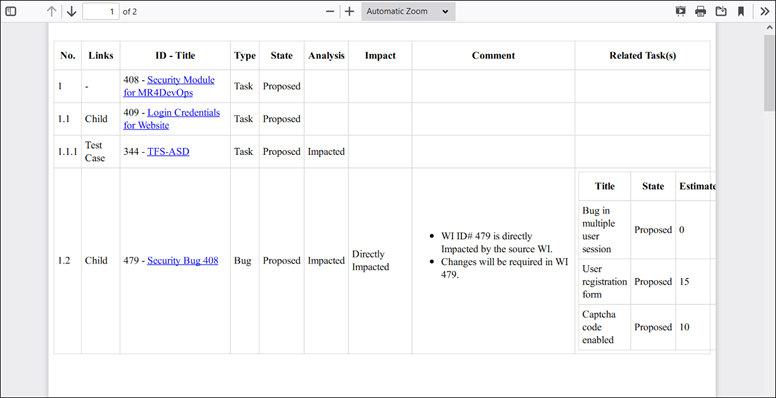Switch to presentation mode icon
The image size is (776, 398).
click(681, 11)
